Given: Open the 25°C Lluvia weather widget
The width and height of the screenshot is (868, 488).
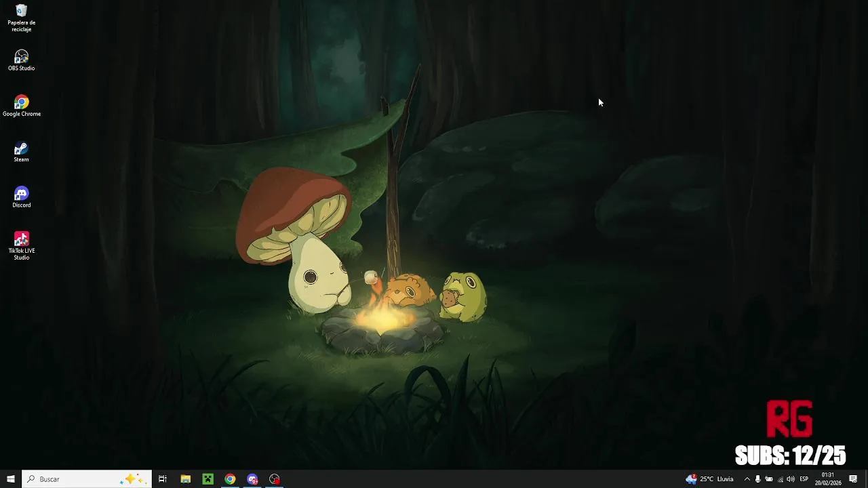Looking at the screenshot, I should (x=710, y=479).
